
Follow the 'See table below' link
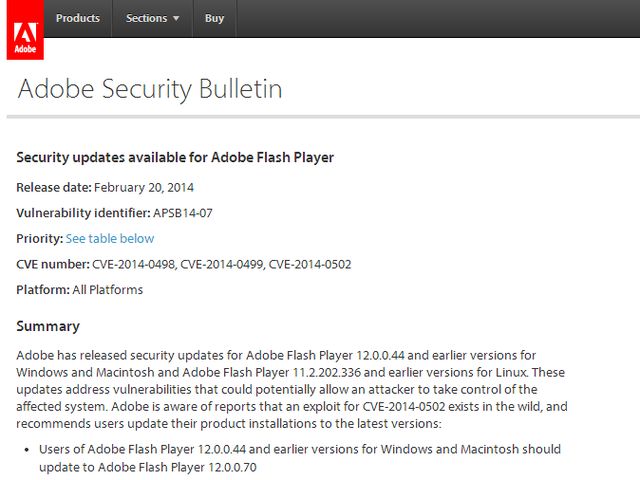pos(110,238)
